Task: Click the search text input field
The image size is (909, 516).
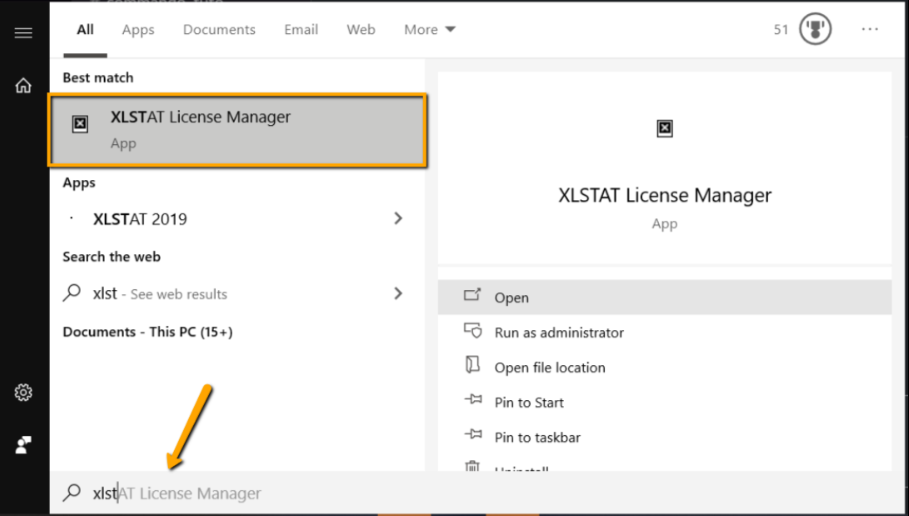Action: (300, 493)
